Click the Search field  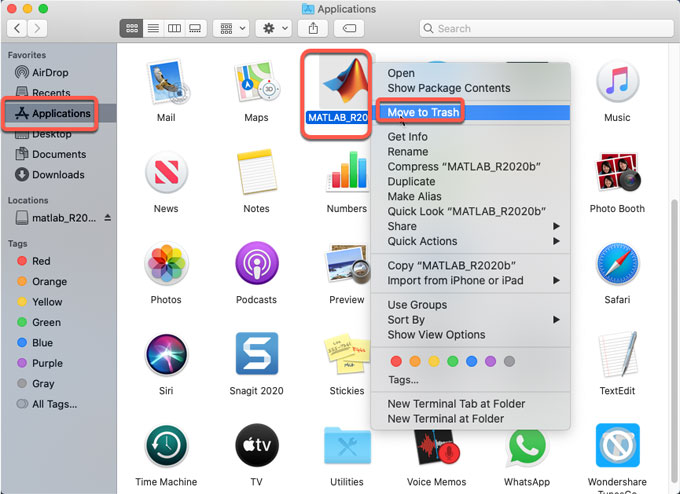[546, 29]
